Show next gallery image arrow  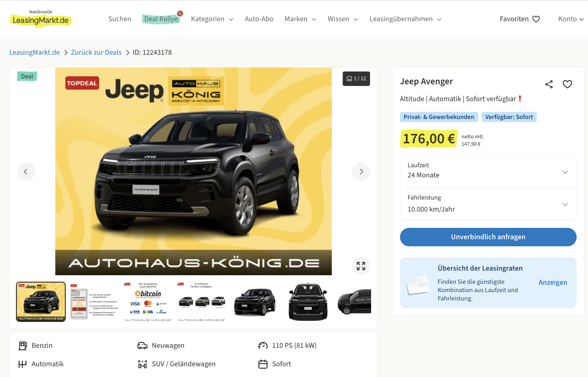[361, 172]
